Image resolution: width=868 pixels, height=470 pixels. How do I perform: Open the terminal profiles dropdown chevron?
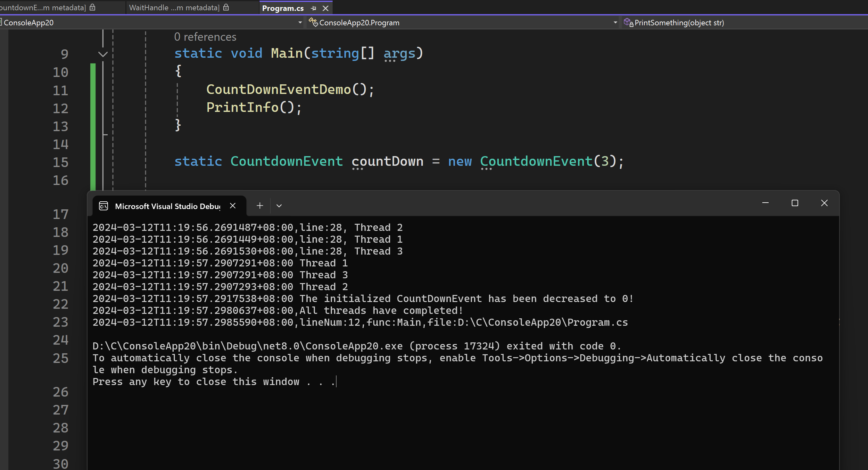(x=279, y=206)
